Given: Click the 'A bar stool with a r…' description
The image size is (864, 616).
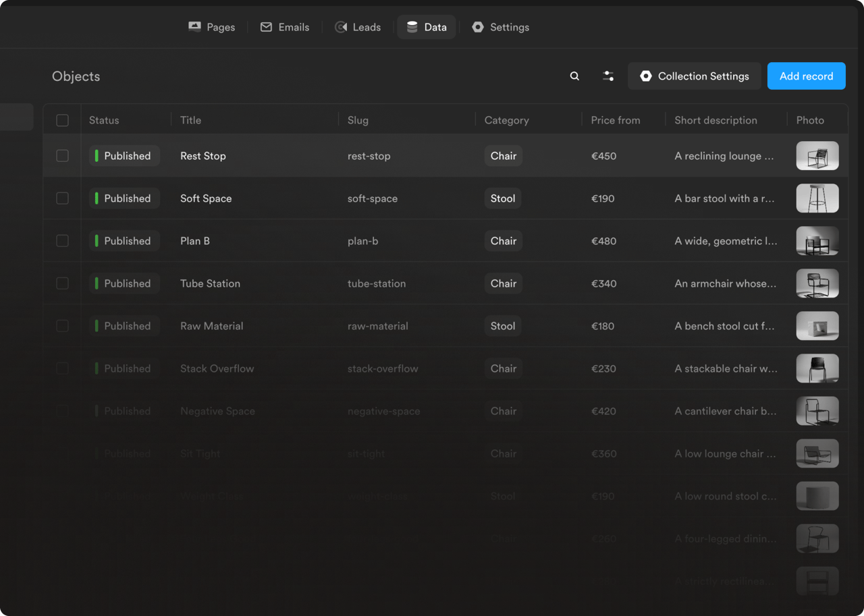Looking at the screenshot, I should coord(725,198).
